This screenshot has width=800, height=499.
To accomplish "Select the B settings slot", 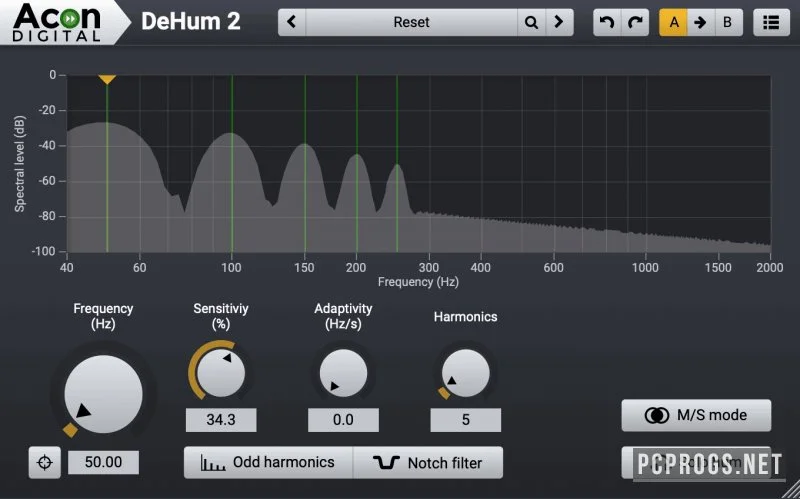I will pyautogui.click(x=728, y=22).
